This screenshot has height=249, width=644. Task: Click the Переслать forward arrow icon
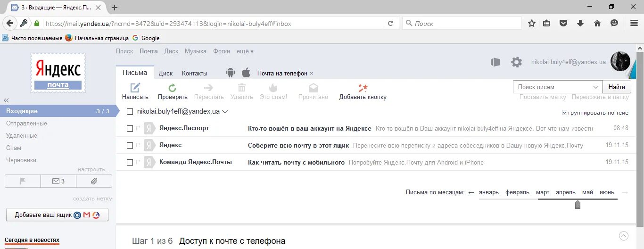pyautogui.click(x=208, y=87)
